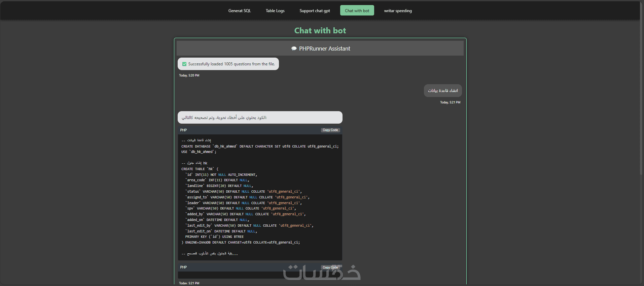This screenshot has height=286, width=644.
Task: Click the green checkmark icon in the success message
Action: 184,64
